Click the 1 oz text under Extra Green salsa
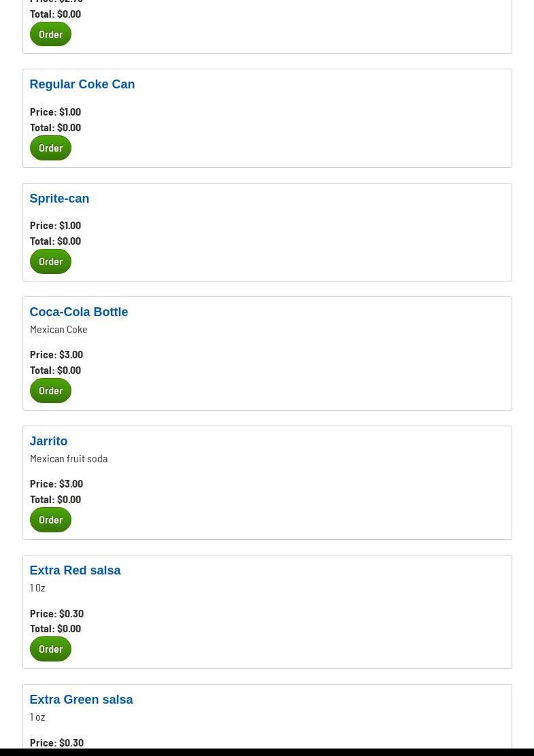Viewport: 534px width, 756px height. pos(37,717)
